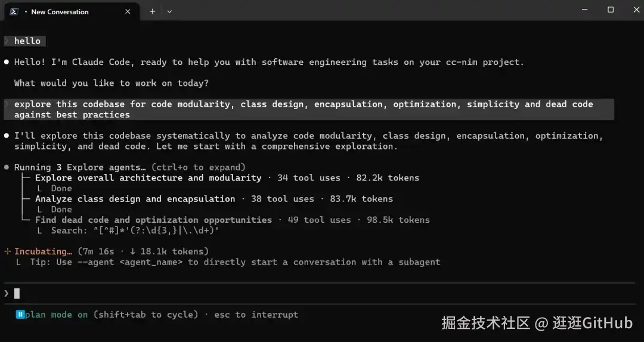Image resolution: width=644 pixels, height=342 pixels.
Task: Click the highlighted "hello" prompt message
Action: pos(27,41)
